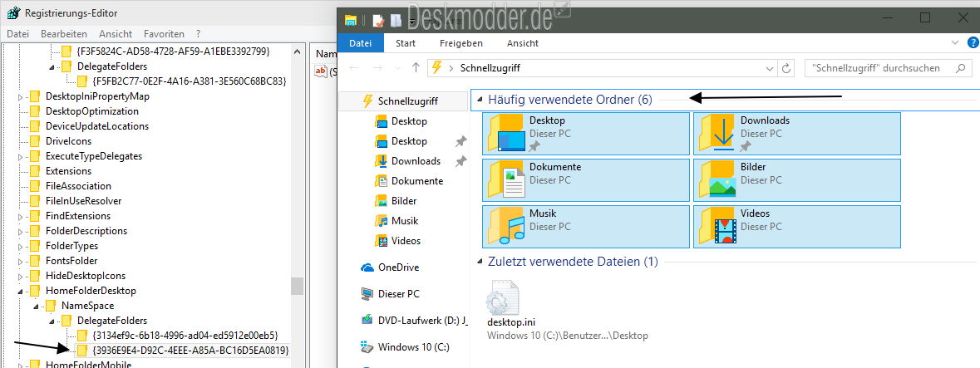This screenshot has width=980, height=368.
Task: Select the Windows 10 (C:) drive
Action: [405, 346]
